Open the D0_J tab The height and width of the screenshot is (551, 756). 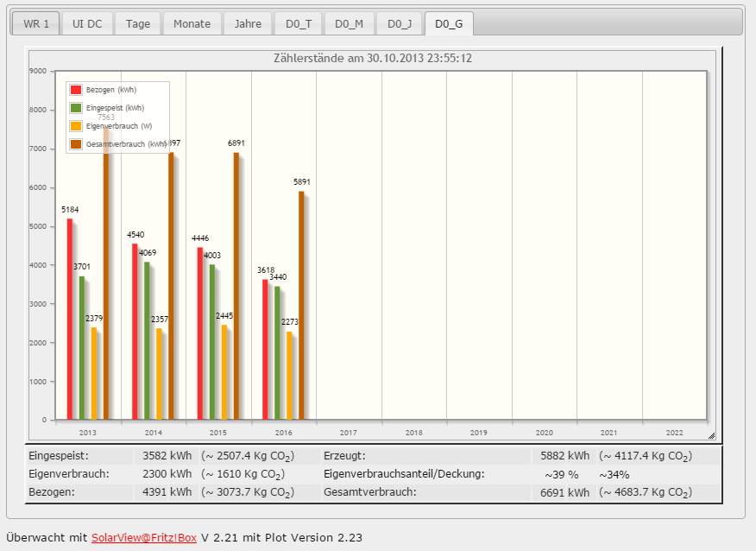tap(398, 23)
